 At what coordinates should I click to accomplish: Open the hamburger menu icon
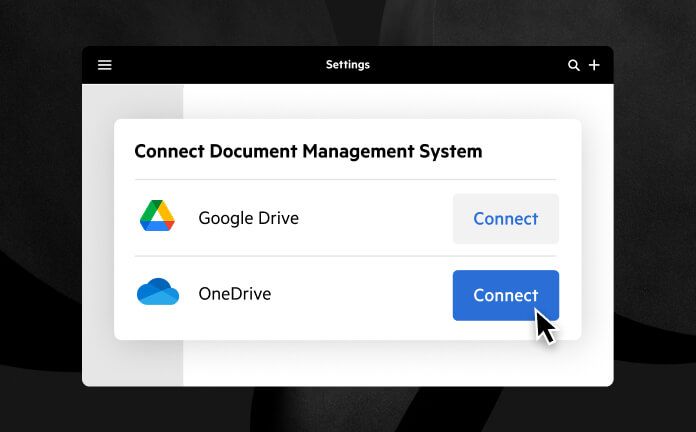[105, 65]
